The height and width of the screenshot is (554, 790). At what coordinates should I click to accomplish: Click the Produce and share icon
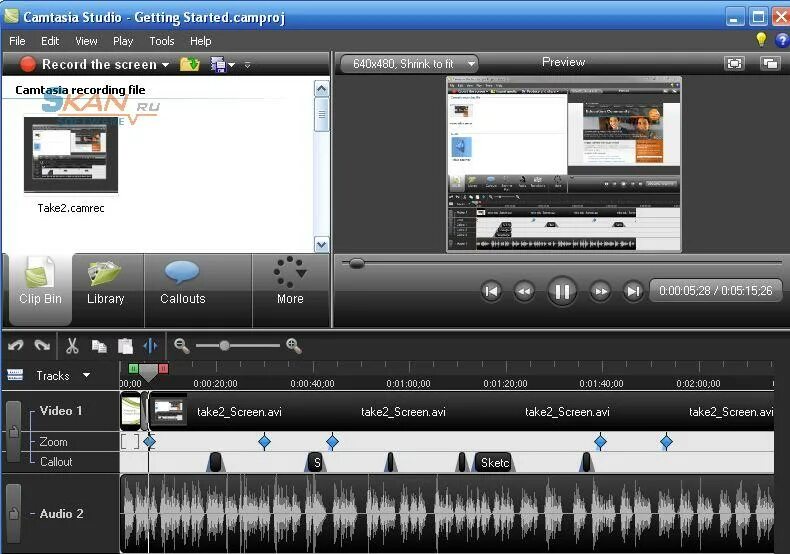pos(218,64)
